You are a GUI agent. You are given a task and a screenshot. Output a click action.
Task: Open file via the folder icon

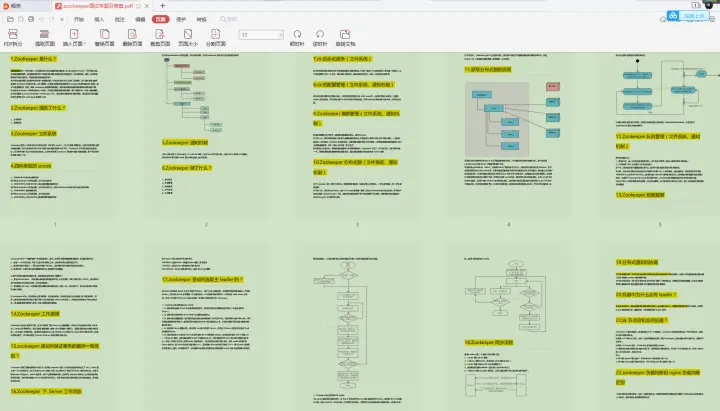(10, 19)
